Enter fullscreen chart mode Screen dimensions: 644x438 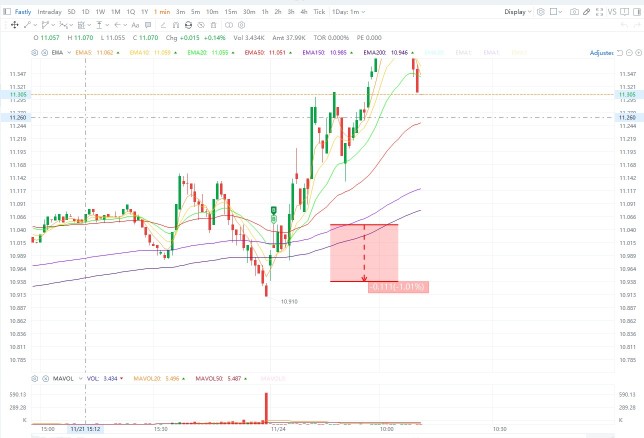coord(599,12)
